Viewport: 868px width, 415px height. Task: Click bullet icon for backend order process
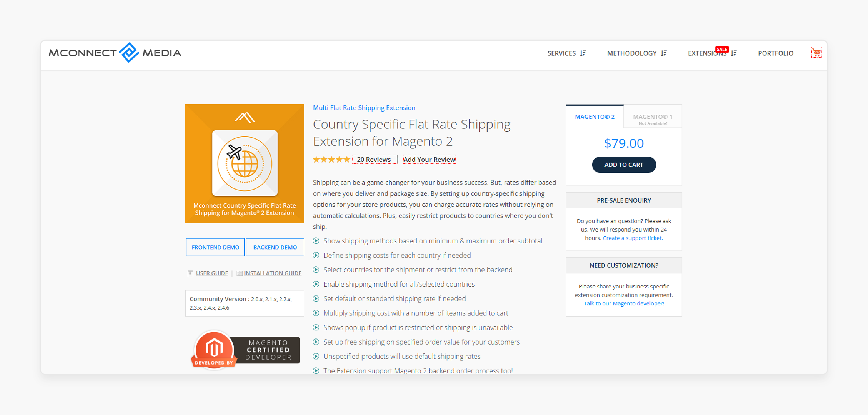point(316,371)
